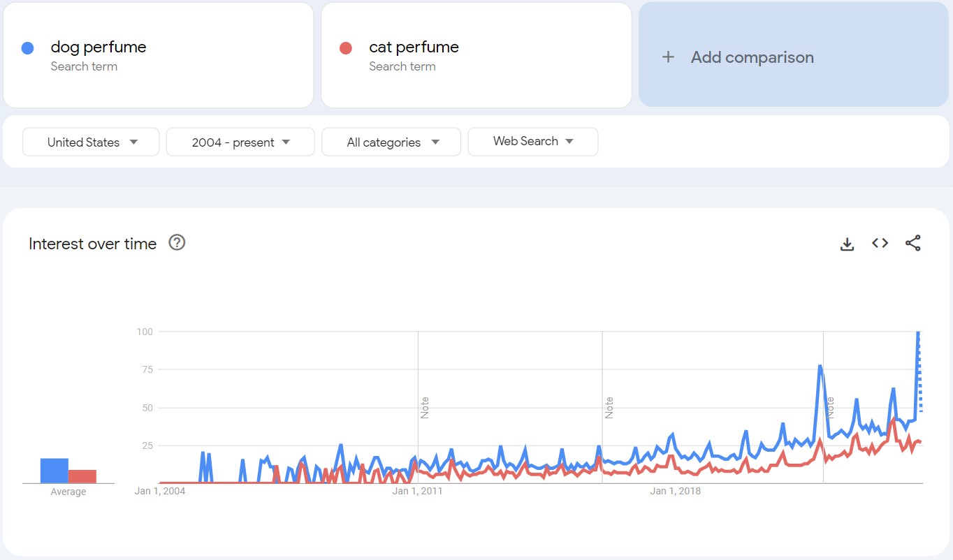Download the interest over time data
This screenshot has width=953, height=560.
(847, 243)
